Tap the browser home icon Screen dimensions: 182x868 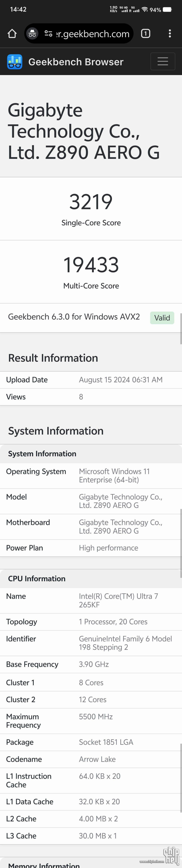tap(12, 34)
